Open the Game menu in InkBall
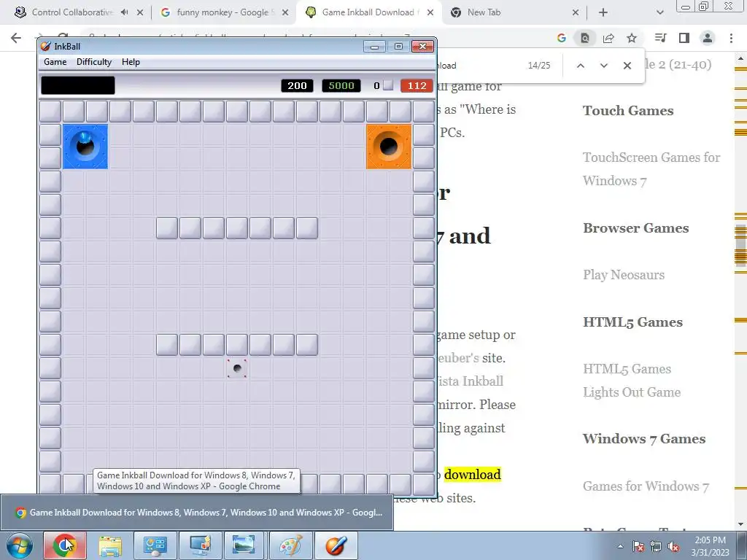This screenshot has height=560, width=747. (55, 62)
